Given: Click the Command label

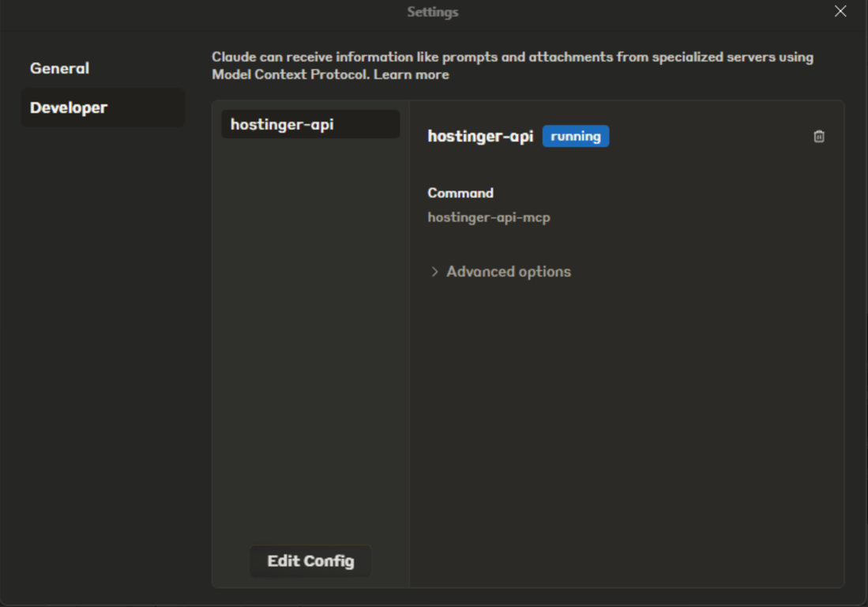Looking at the screenshot, I should pyautogui.click(x=460, y=193).
